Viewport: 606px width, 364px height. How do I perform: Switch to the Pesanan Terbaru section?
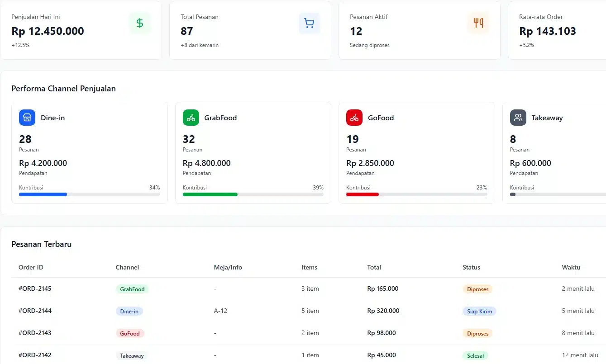pos(41,244)
